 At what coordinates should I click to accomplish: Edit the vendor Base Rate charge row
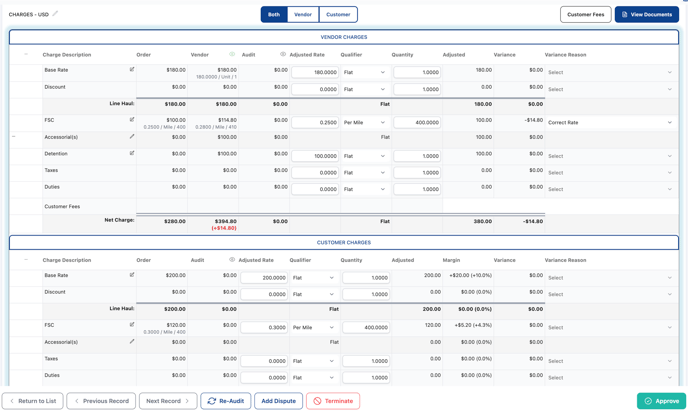pos(132,70)
